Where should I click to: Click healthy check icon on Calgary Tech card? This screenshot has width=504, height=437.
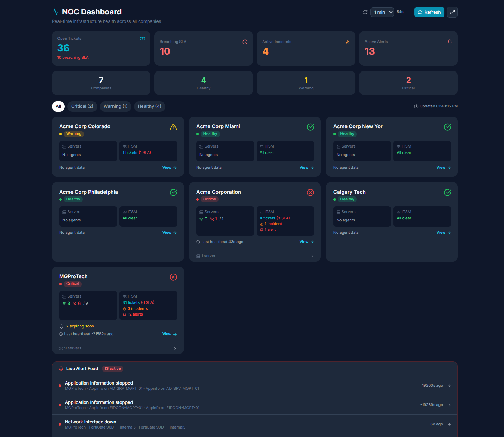(448, 193)
